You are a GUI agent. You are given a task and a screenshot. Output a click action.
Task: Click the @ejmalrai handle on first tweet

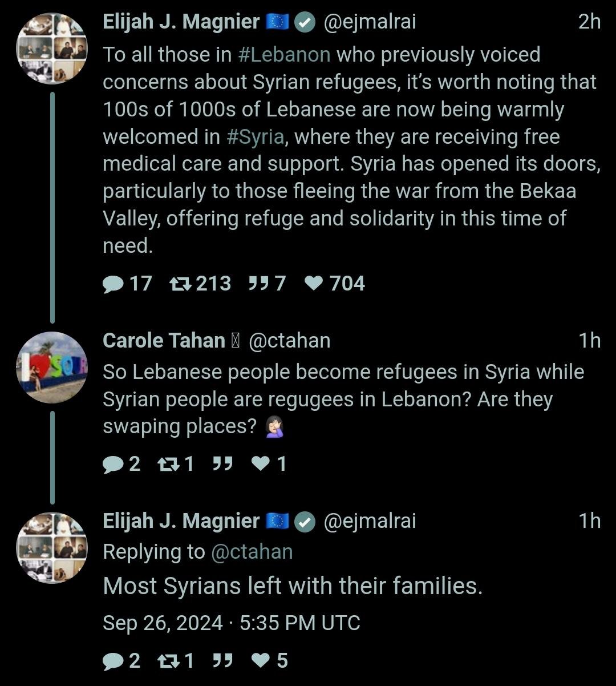pyautogui.click(x=370, y=22)
